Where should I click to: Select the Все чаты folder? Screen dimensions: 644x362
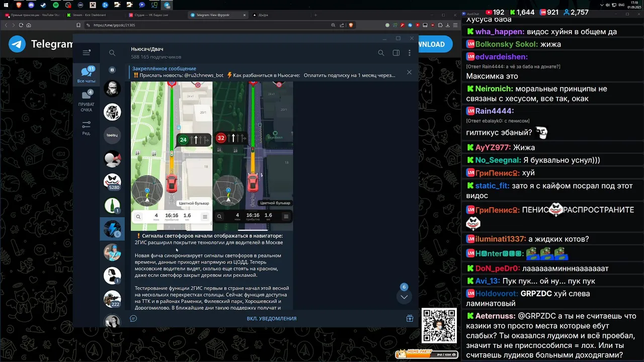86,75
